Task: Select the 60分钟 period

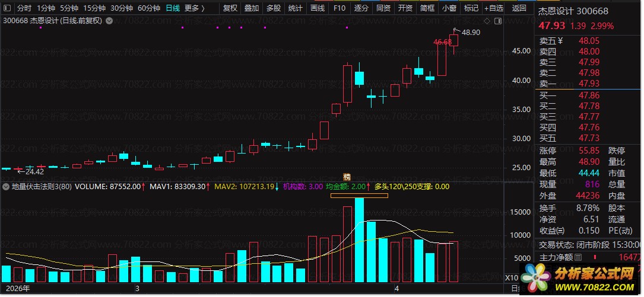Action: [x=148, y=8]
